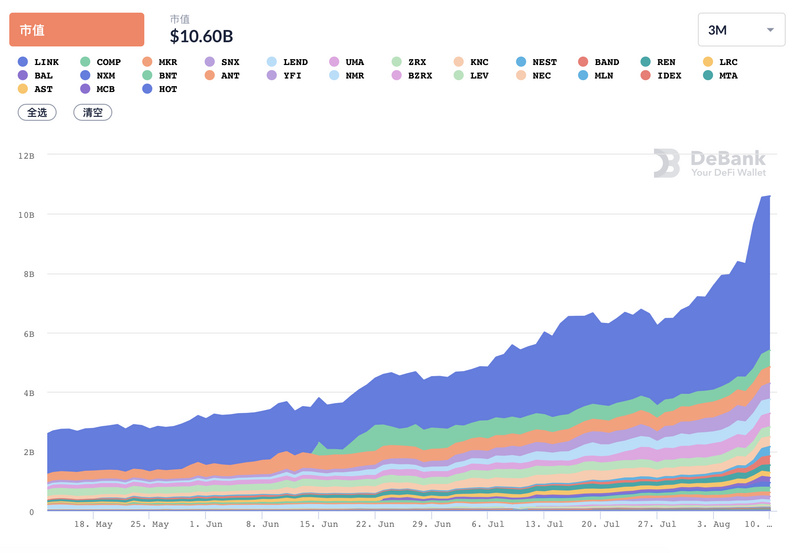Screen dimensions: 800x553
Task: Open the 3M time range dropdown
Action: (741, 30)
